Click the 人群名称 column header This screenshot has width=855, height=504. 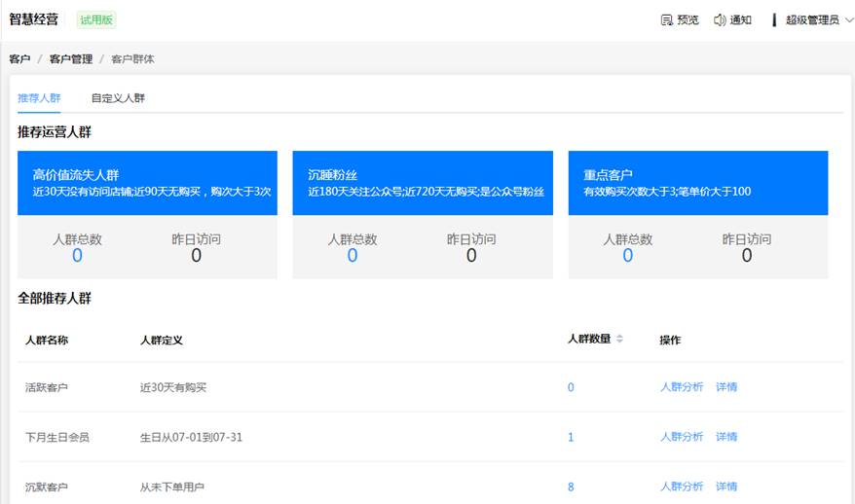(x=47, y=340)
